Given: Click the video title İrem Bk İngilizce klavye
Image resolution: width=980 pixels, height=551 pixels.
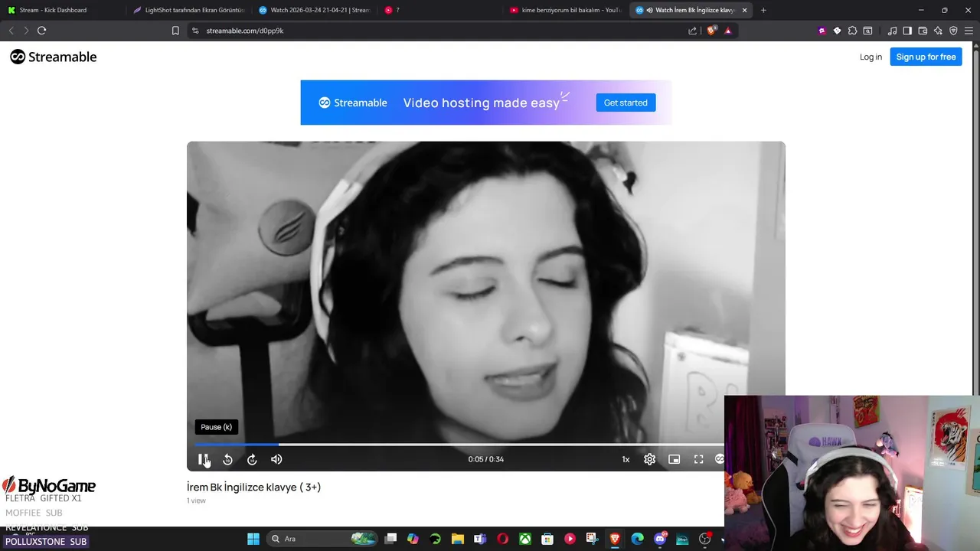Looking at the screenshot, I should [253, 487].
